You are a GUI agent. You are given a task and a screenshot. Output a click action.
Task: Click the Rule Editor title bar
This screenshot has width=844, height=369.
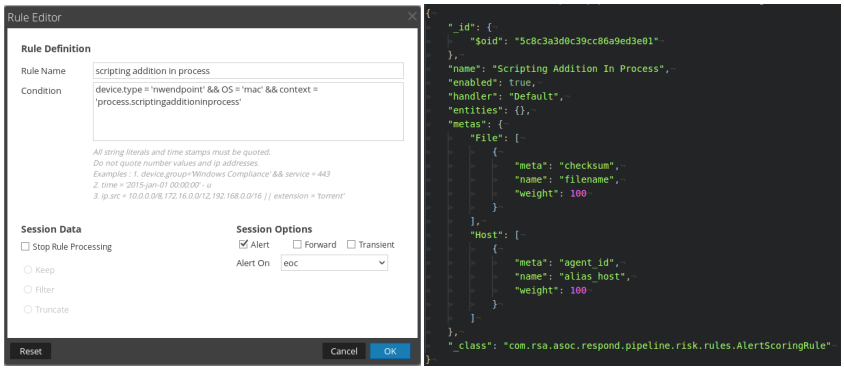(205, 17)
